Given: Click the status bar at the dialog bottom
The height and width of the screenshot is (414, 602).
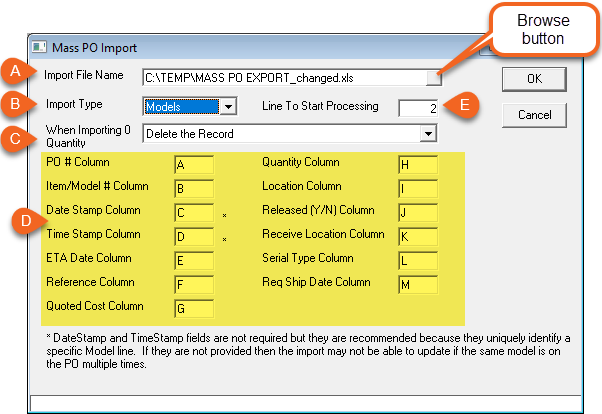Looking at the screenshot, I should coord(306,404).
